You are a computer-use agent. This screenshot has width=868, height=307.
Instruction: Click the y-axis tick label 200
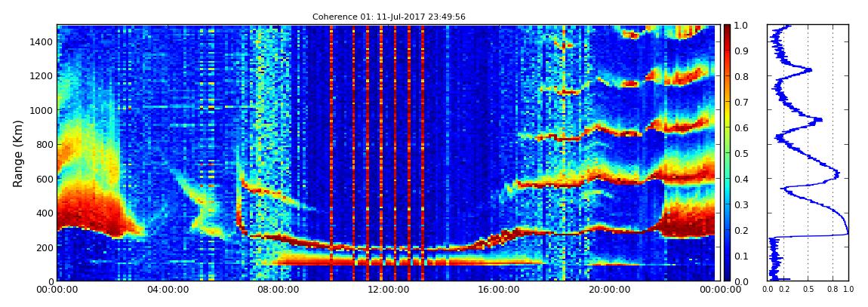[45, 248]
